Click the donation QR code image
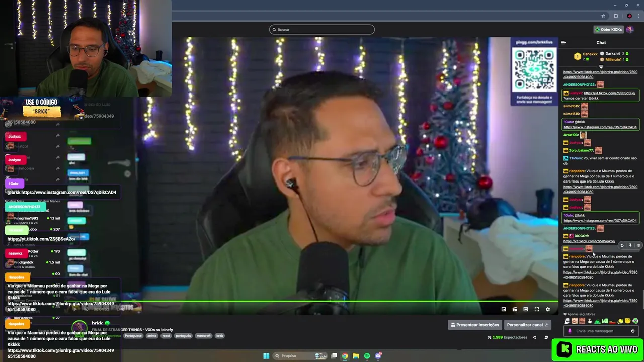The height and width of the screenshot is (362, 644). tap(534, 69)
